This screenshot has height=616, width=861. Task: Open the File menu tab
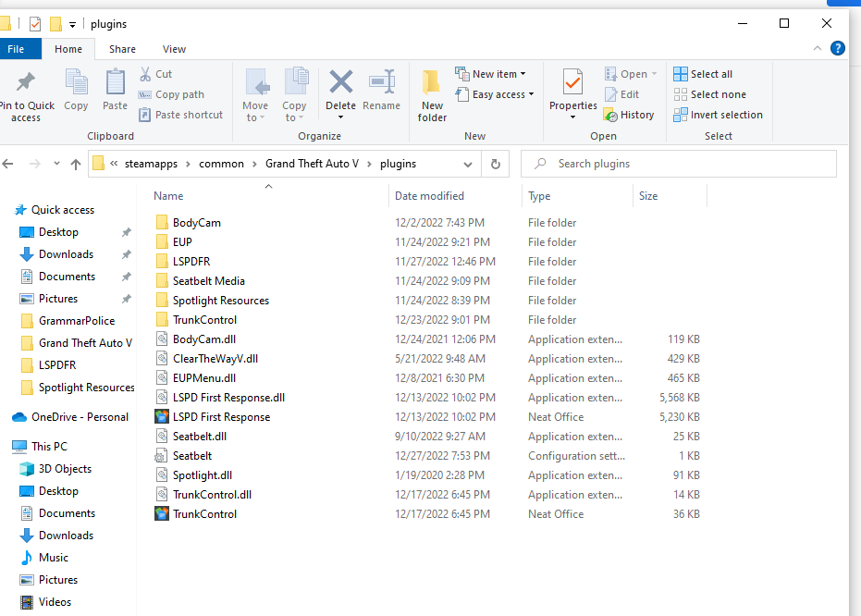(16, 49)
